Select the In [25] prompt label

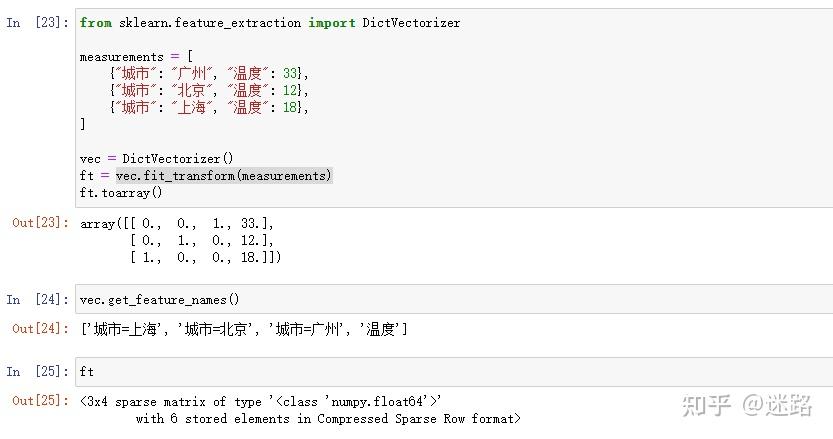pos(38,371)
